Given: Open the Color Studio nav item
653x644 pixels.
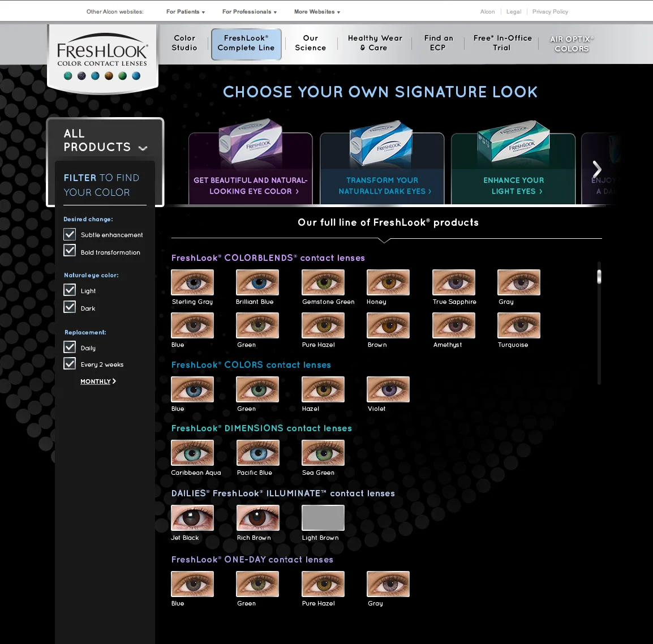Looking at the screenshot, I should pos(184,43).
